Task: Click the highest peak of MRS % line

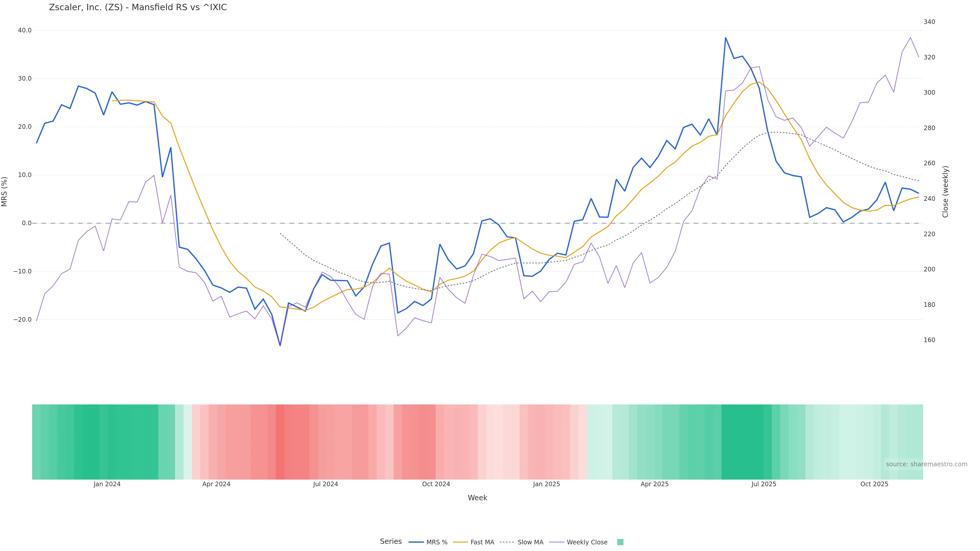Action: coord(726,38)
